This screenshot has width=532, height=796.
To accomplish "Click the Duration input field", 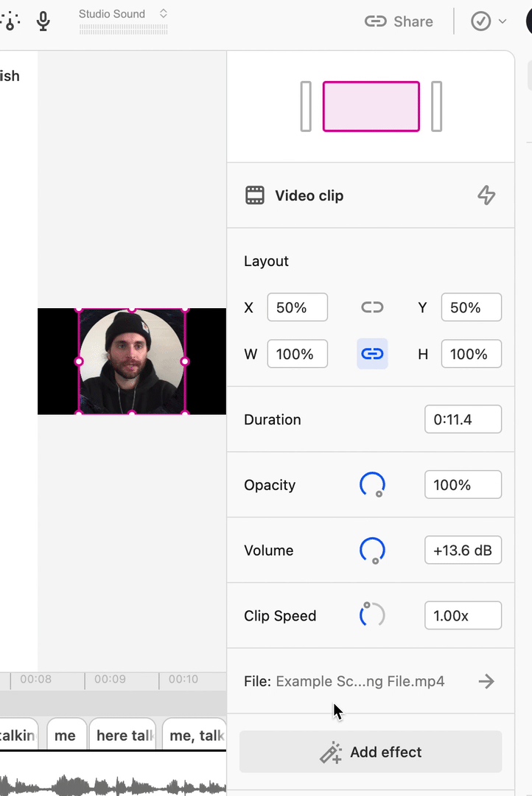I will (463, 419).
